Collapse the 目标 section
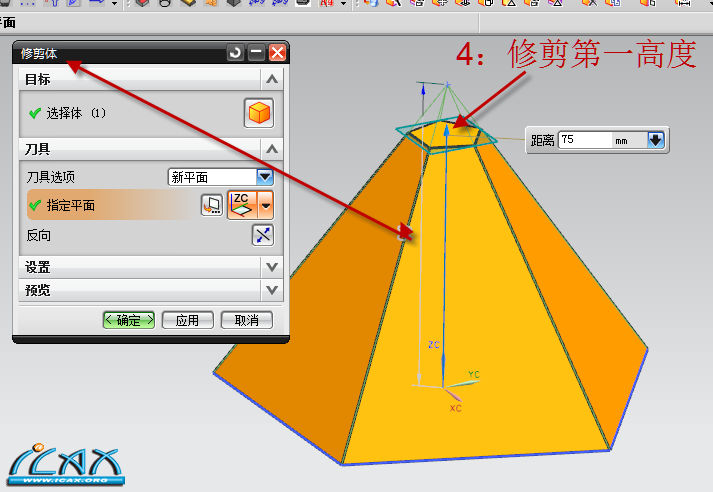The height and width of the screenshot is (492, 713). pos(272,79)
